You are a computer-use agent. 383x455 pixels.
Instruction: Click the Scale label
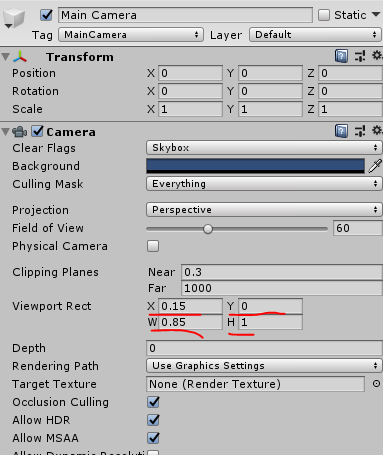coord(27,109)
